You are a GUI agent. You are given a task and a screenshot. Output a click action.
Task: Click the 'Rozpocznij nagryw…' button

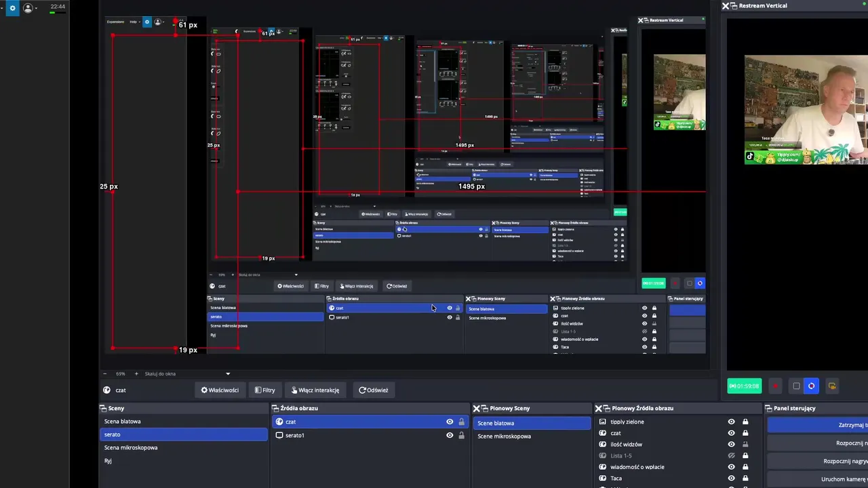[818, 461]
